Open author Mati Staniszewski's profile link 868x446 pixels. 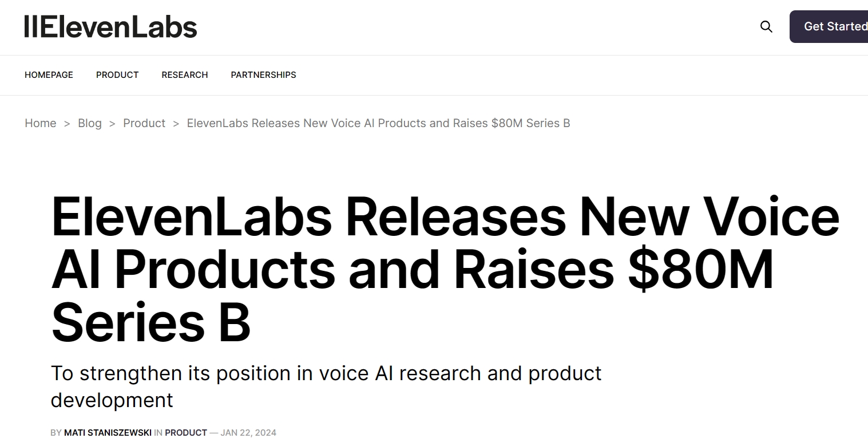click(108, 433)
